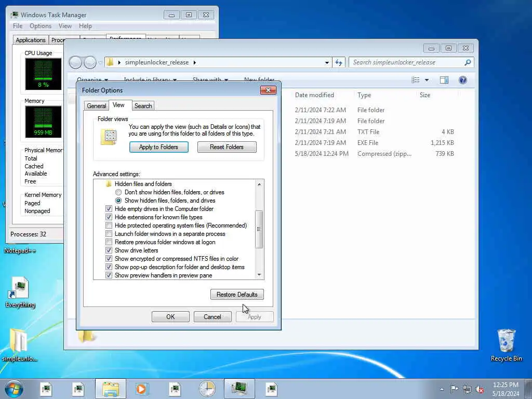Click the Explorer back arrow button
This screenshot has width=532, height=399.
click(x=75, y=62)
